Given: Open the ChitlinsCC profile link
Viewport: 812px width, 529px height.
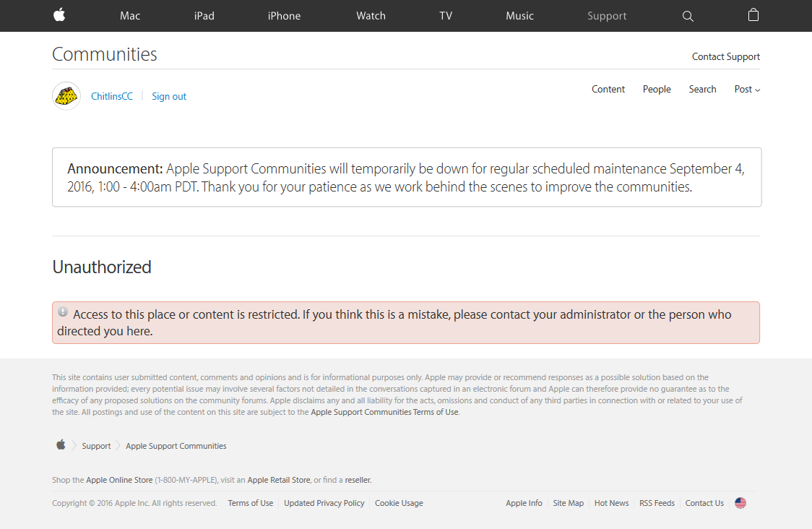Looking at the screenshot, I should (x=112, y=96).
